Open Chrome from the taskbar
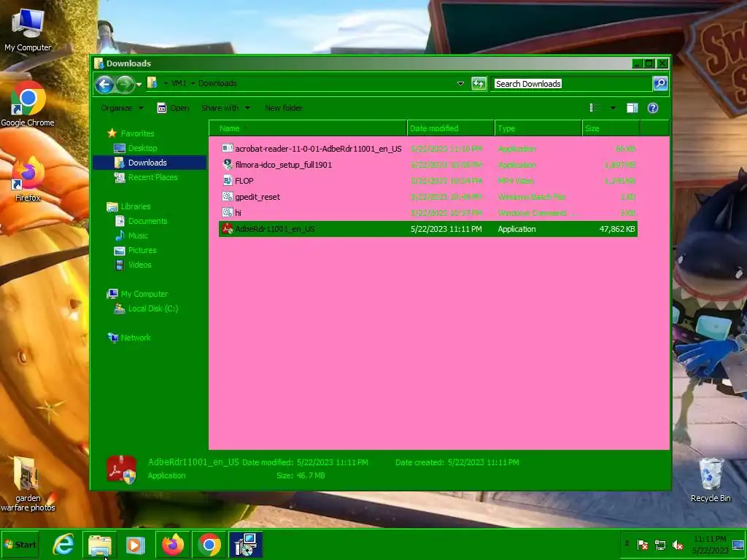This screenshot has width=747, height=560. pos(209,545)
